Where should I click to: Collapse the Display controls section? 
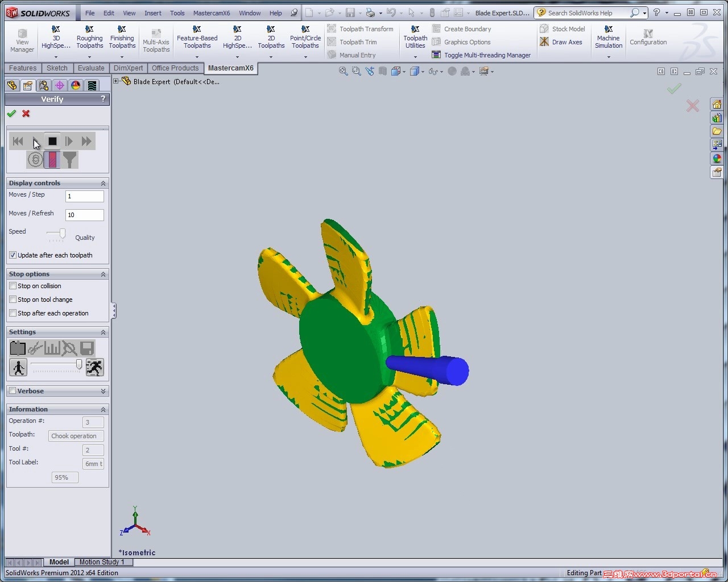[x=103, y=183]
